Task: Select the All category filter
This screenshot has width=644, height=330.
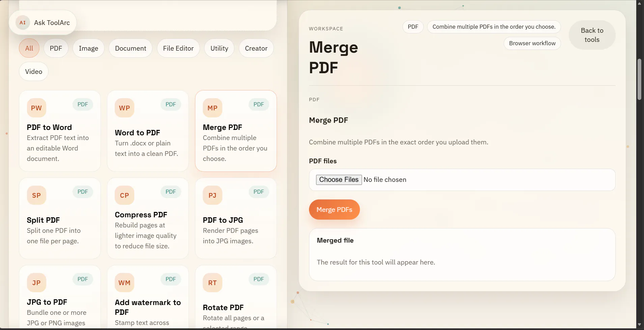Action: [29, 48]
